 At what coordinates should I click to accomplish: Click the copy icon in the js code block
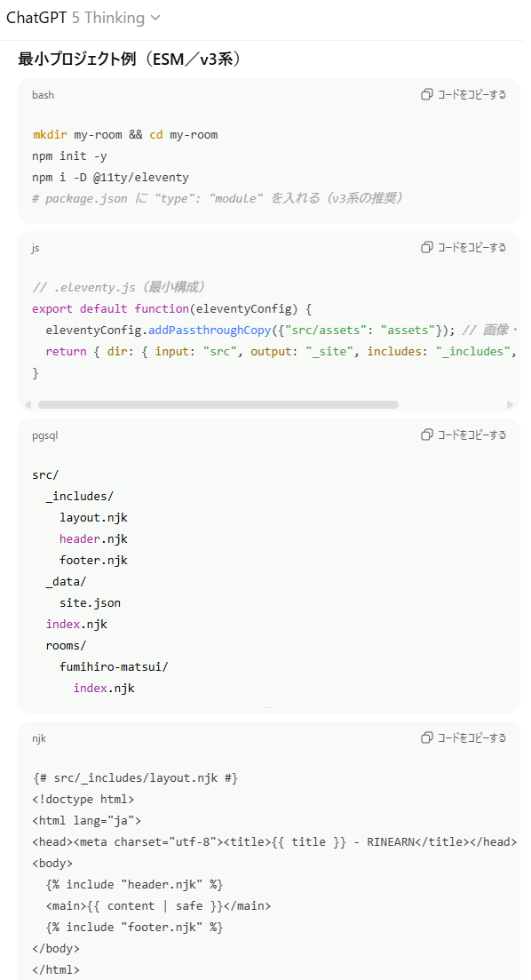(427, 248)
